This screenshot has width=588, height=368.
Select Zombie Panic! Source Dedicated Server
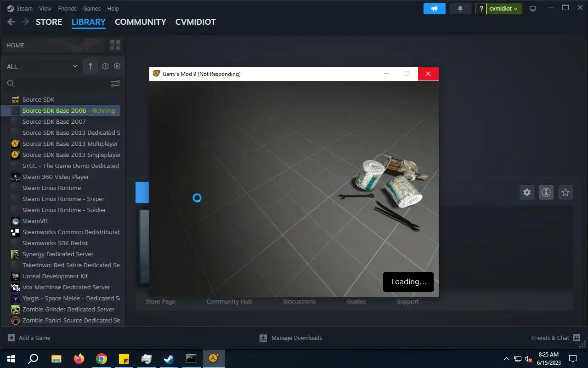coord(60,320)
